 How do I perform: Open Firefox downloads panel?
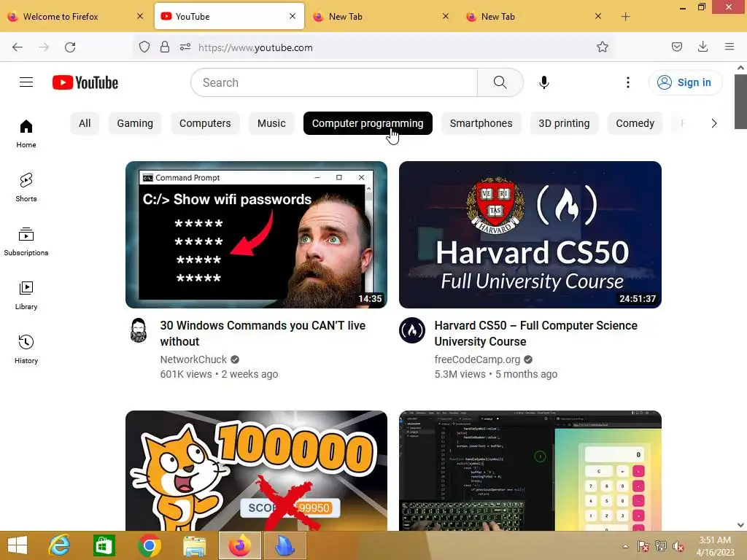pos(703,47)
